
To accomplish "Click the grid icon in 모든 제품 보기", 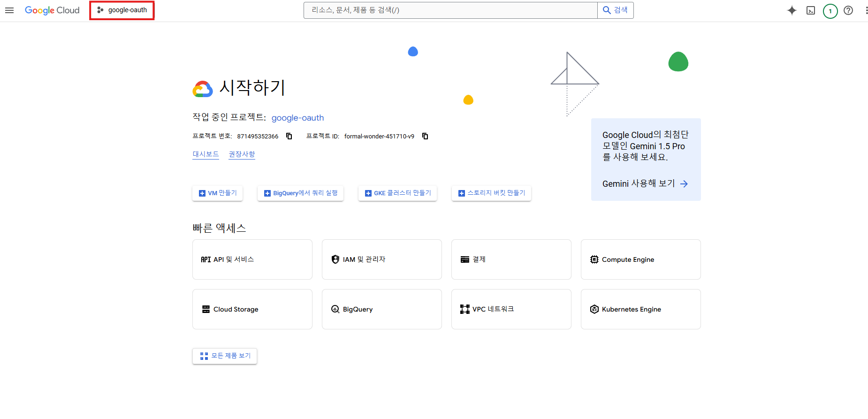I will [x=204, y=356].
